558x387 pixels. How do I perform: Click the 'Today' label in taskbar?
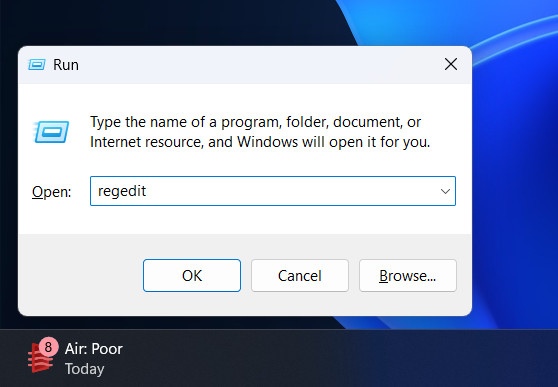coord(84,369)
